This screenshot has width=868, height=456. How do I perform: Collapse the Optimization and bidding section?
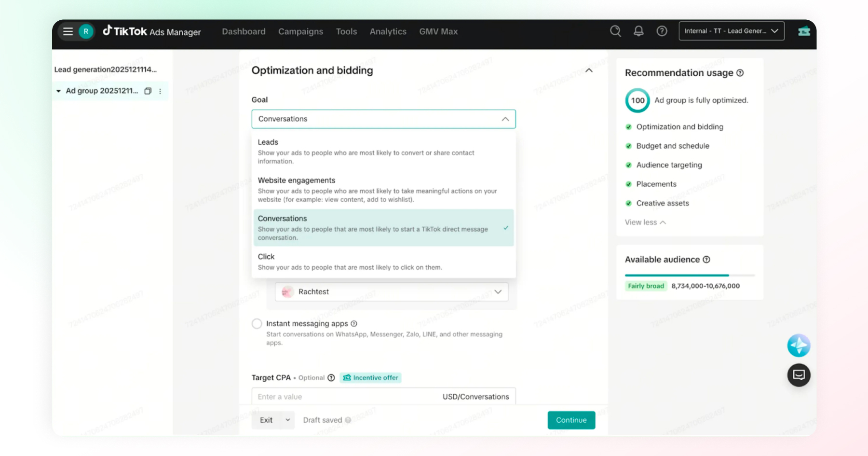click(589, 70)
